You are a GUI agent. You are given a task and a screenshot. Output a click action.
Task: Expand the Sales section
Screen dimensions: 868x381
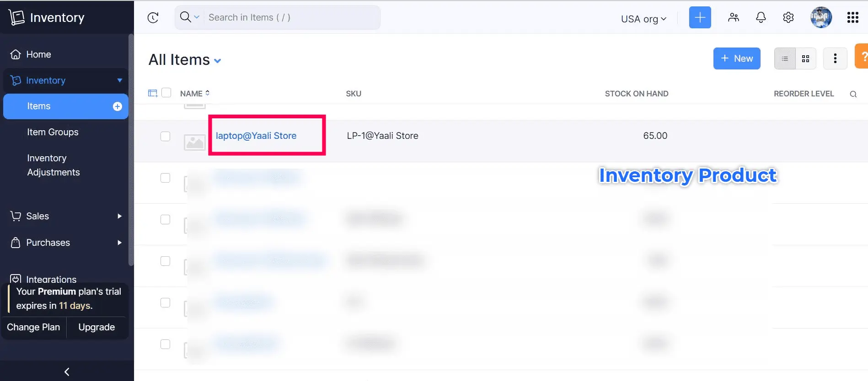tap(119, 216)
